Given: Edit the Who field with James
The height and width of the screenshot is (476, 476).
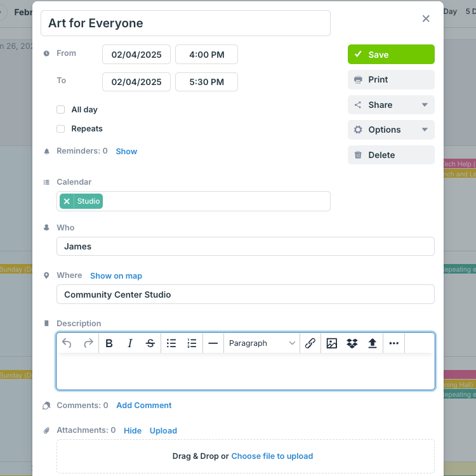Looking at the screenshot, I should [245, 246].
